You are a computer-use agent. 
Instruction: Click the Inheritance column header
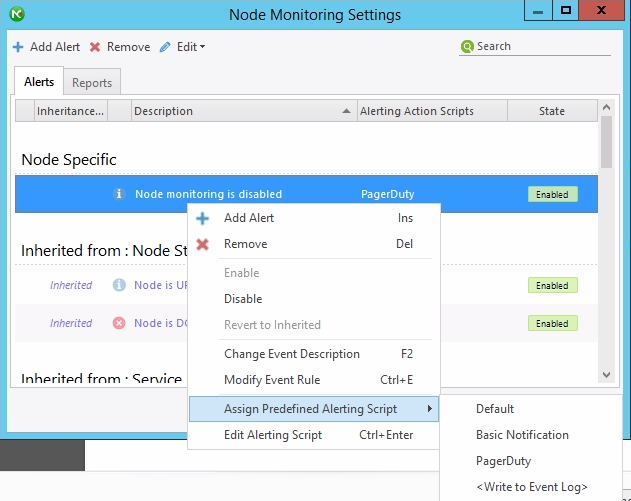pyautogui.click(x=70, y=111)
